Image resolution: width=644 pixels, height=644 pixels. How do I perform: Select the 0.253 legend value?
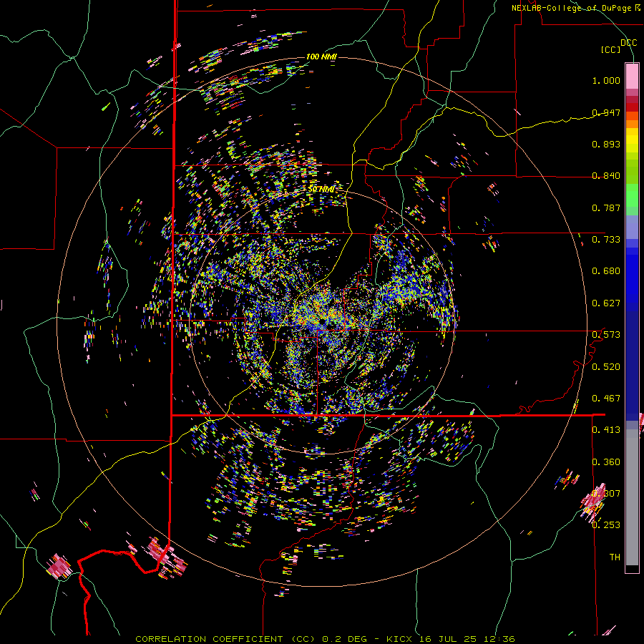click(606, 525)
